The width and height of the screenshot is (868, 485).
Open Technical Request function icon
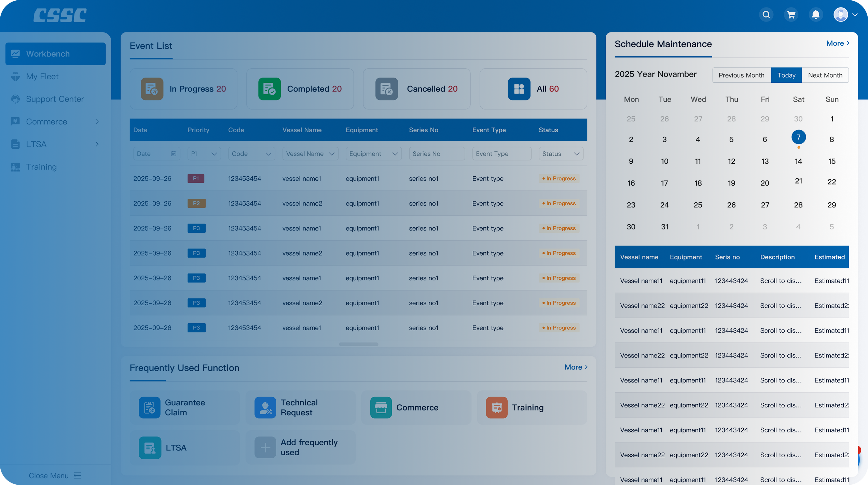coord(265,407)
